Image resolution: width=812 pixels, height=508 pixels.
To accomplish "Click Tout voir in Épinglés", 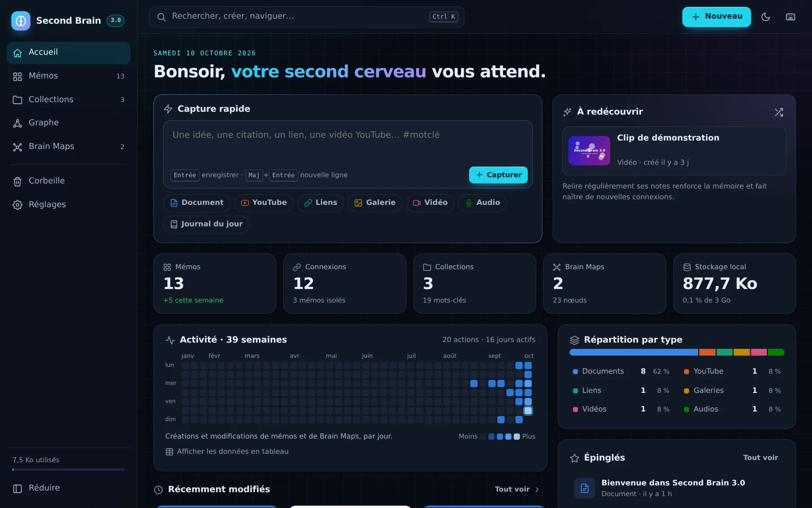I will [x=760, y=458].
